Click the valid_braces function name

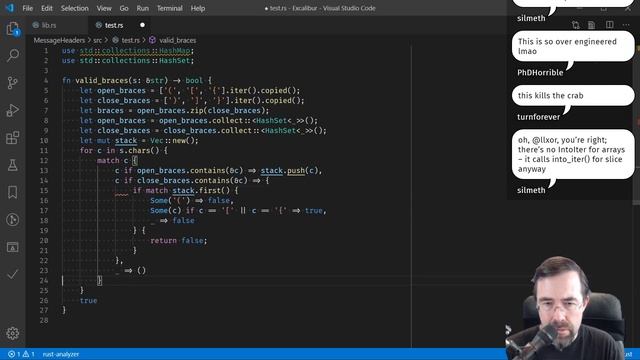tap(102, 80)
